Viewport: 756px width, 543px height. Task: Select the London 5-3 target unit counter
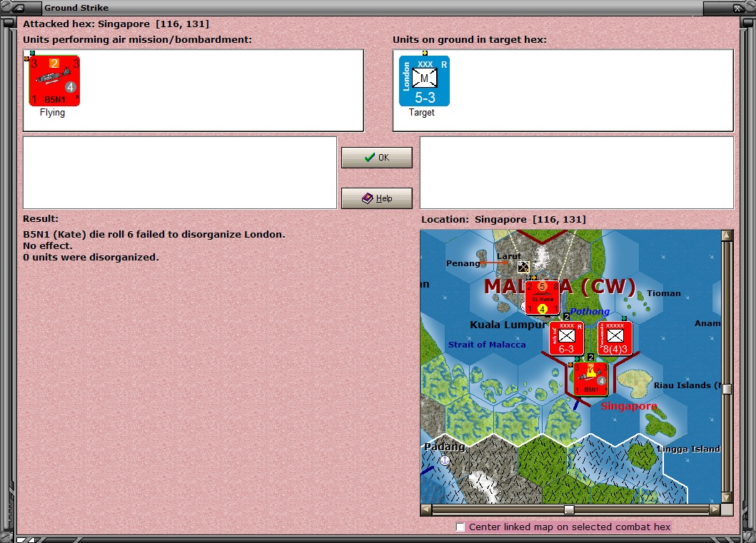tap(424, 81)
